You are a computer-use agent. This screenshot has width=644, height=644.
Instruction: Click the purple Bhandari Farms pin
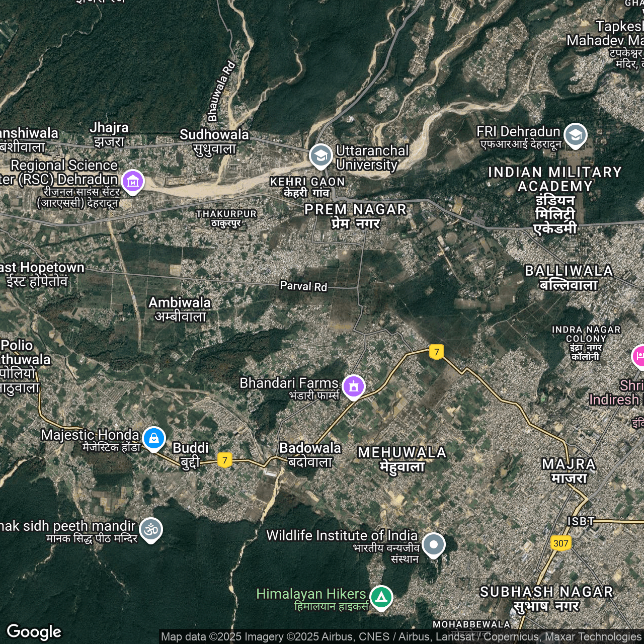coord(354,386)
